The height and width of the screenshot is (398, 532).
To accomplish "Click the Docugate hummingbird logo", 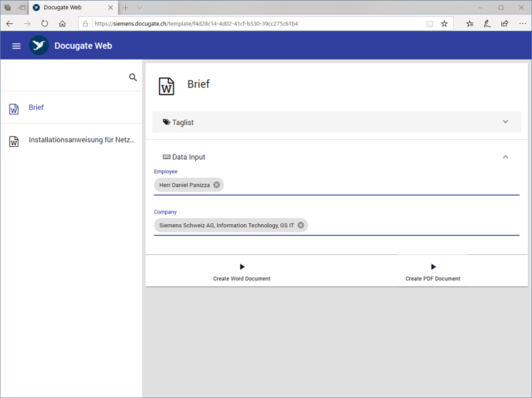I will tap(39, 46).
